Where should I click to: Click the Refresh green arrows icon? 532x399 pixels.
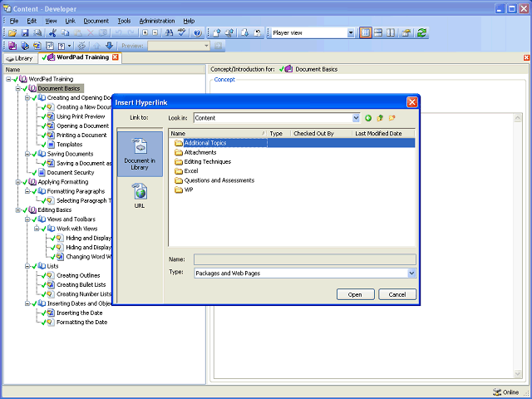(421, 33)
